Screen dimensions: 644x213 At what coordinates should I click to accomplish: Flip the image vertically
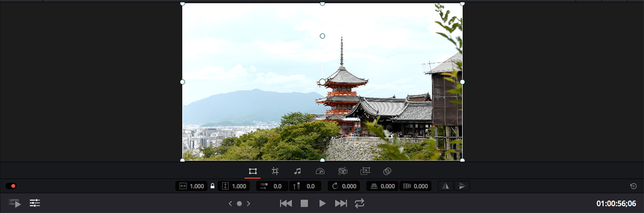[x=462, y=186]
